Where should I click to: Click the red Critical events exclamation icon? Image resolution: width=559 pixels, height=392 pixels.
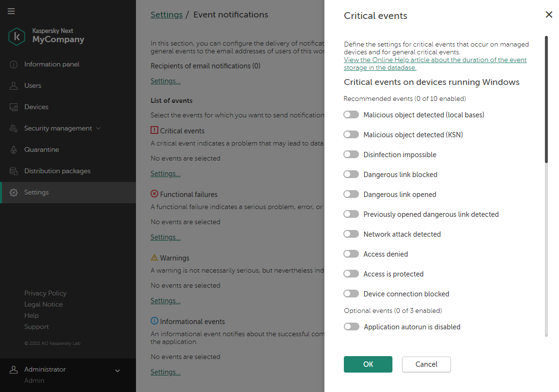tap(154, 130)
